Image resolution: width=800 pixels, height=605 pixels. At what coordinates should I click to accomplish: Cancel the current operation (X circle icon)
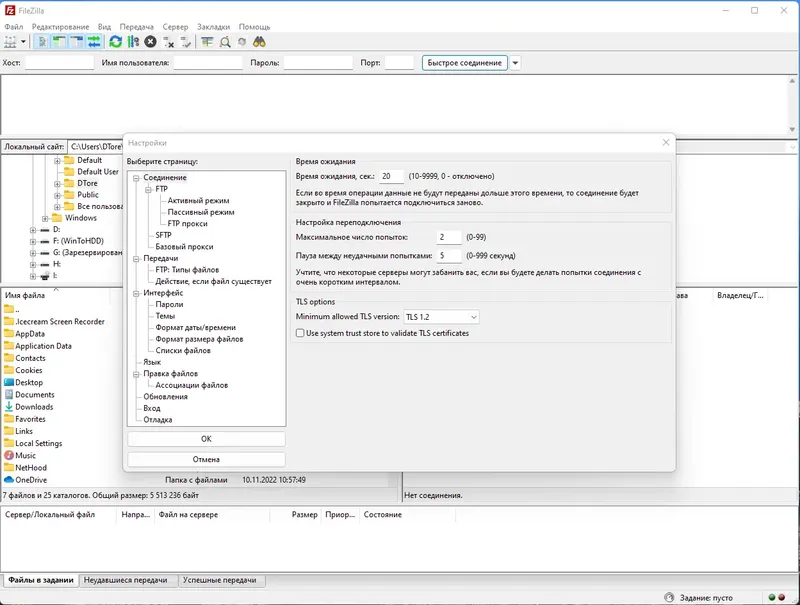pos(150,42)
